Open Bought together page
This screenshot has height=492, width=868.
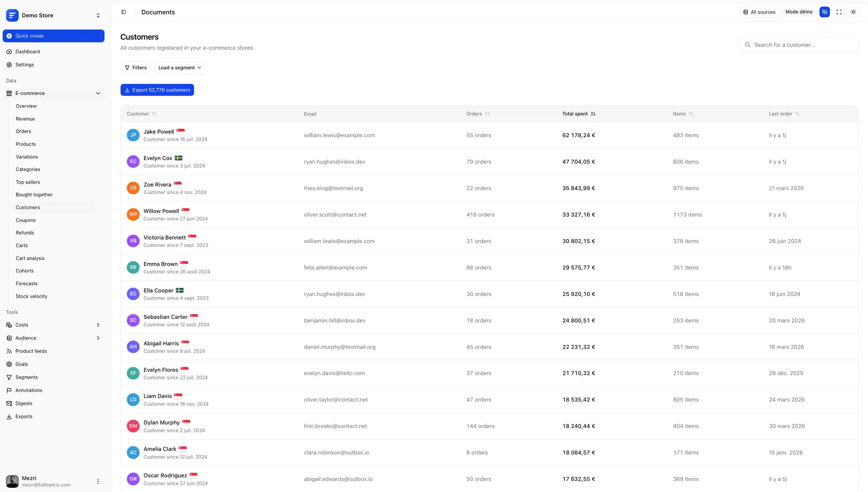click(x=34, y=195)
